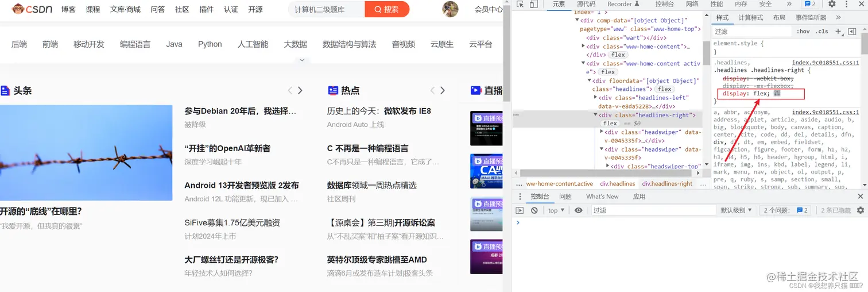
Task: Click the new style rule plus icon
Action: pyautogui.click(x=838, y=31)
